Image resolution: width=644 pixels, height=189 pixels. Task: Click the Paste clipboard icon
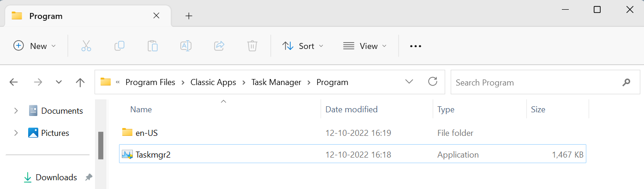(x=153, y=46)
